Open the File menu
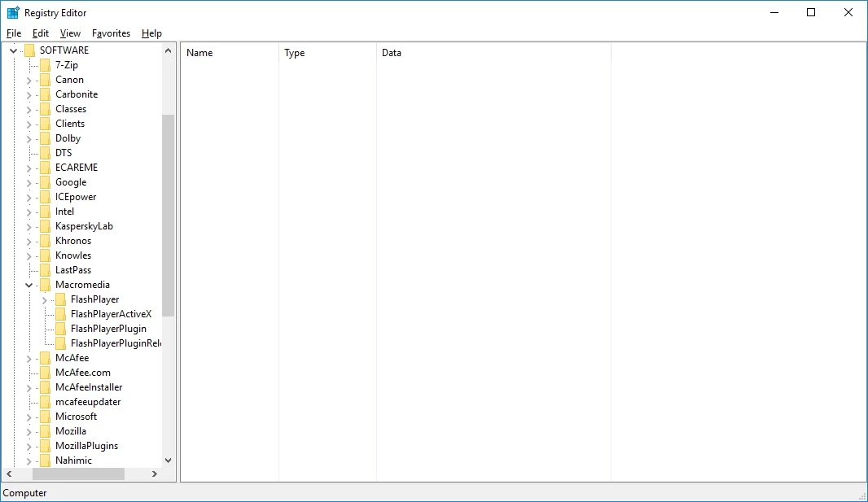The width and height of the screenshot is (868, 502). 14,33
